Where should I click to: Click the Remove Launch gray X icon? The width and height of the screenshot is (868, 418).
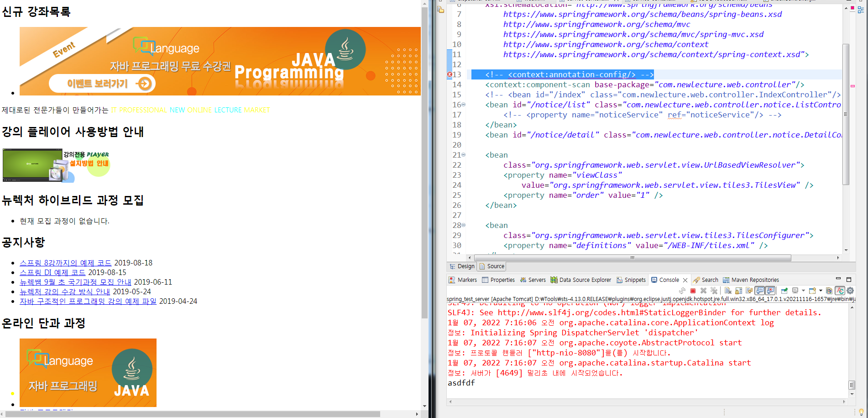point(703,291)
